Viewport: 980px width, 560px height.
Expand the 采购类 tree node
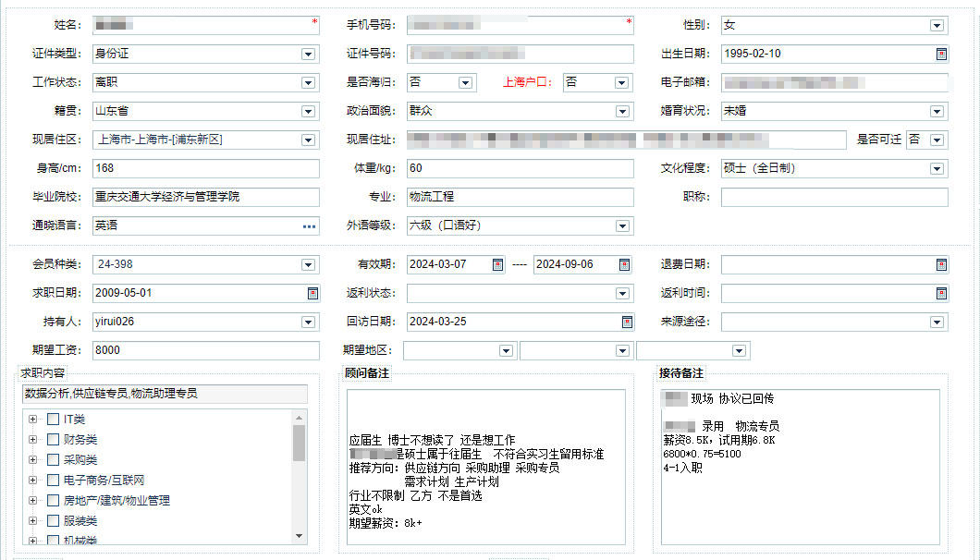(x=32, y=460)
